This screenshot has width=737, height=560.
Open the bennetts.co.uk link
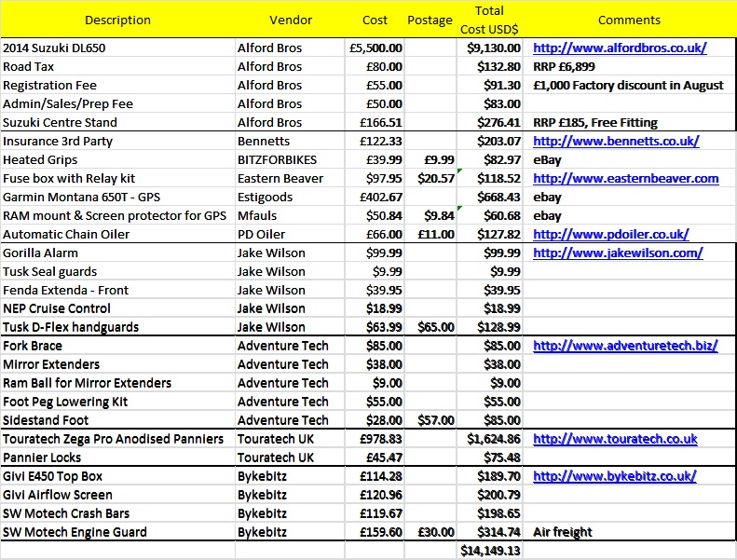tap(616, 141)
